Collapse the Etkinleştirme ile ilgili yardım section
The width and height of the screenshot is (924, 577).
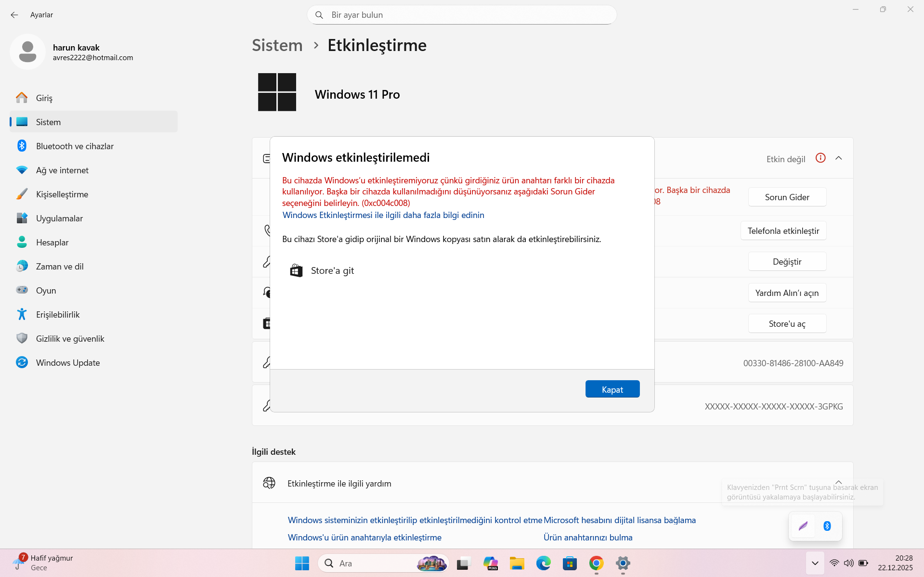point(839,482)
